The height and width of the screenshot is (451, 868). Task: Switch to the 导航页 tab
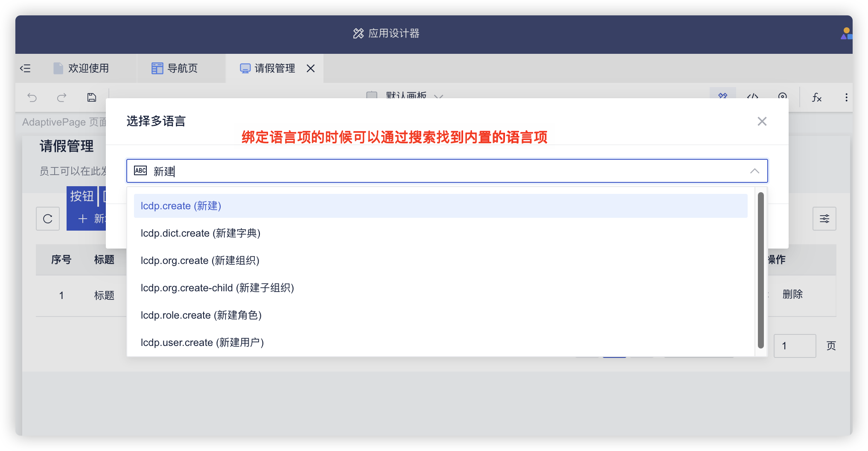[x=182, y=68]
